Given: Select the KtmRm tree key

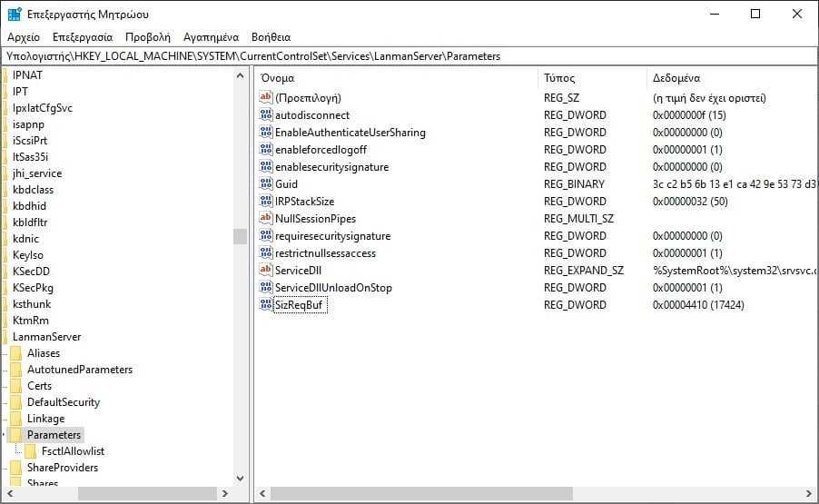Looking at the screenshot, I should [31, 321].
